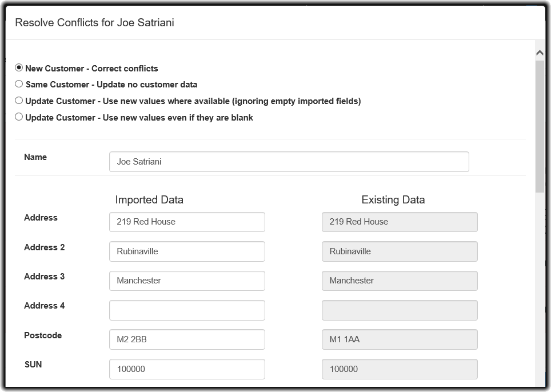
Task: Select New Customer - Correct conflicts option
Action: (x=19, y=67)
